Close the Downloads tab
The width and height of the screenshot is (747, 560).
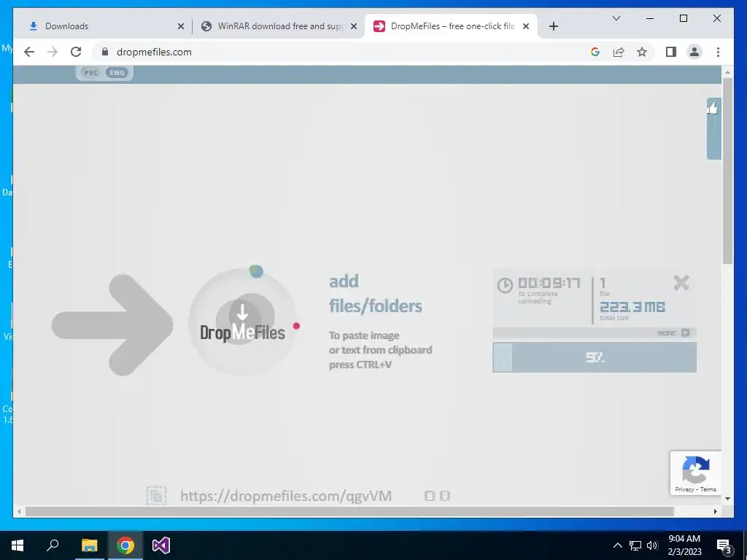(x=181, y=26)
